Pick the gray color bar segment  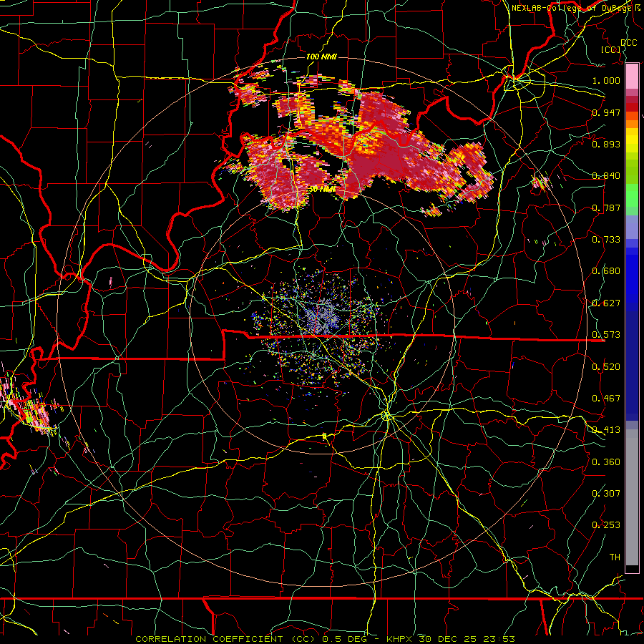pyautogui.click(x=632, y=497)
